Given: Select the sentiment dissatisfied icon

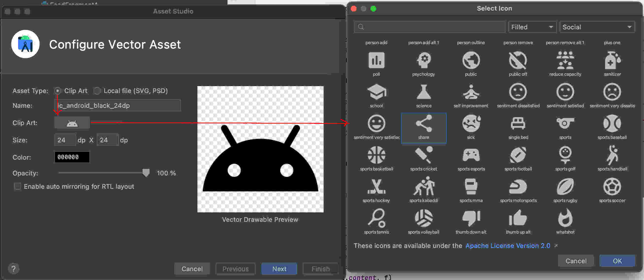Looking at the screenshot, I should (518, 92).
